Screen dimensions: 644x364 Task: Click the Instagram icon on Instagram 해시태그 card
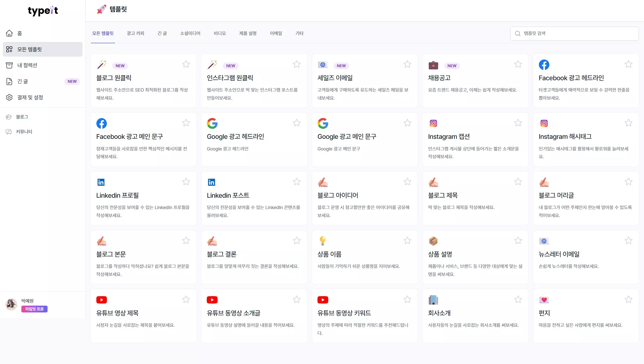(x=544, y=123)
